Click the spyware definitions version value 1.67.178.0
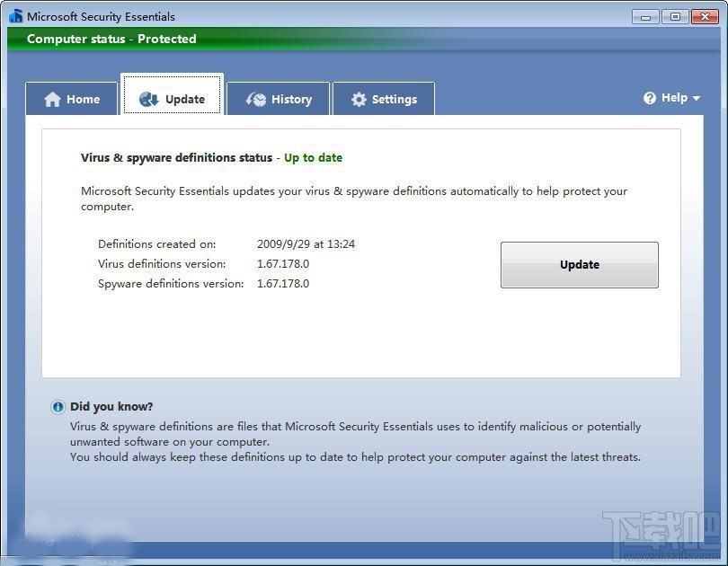 coord(283,284)
